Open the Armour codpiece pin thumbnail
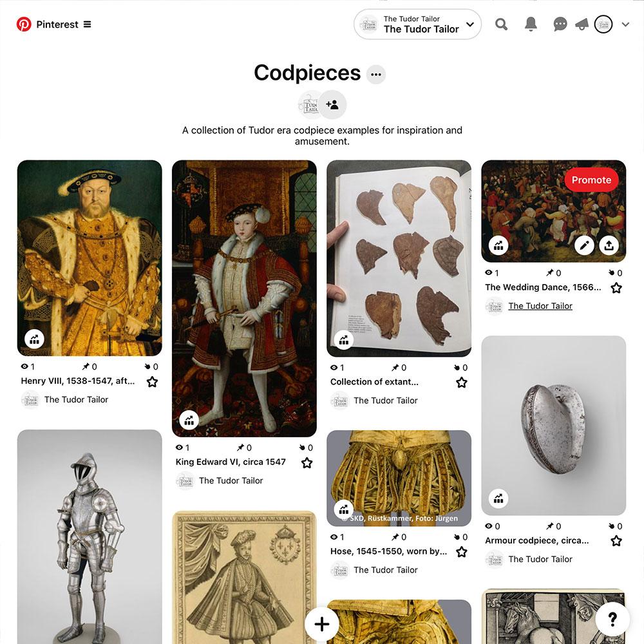The image size is (644, 644). point(554,426)
